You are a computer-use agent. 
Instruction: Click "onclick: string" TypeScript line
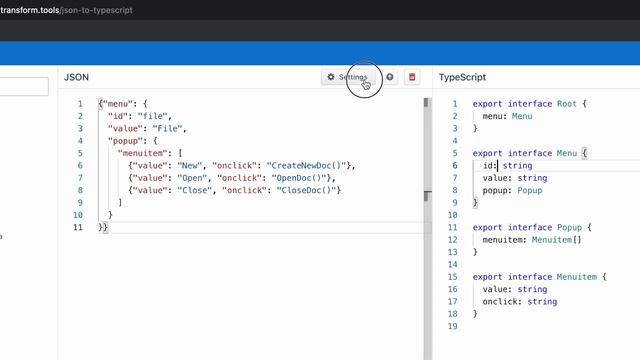coord(520,301)
